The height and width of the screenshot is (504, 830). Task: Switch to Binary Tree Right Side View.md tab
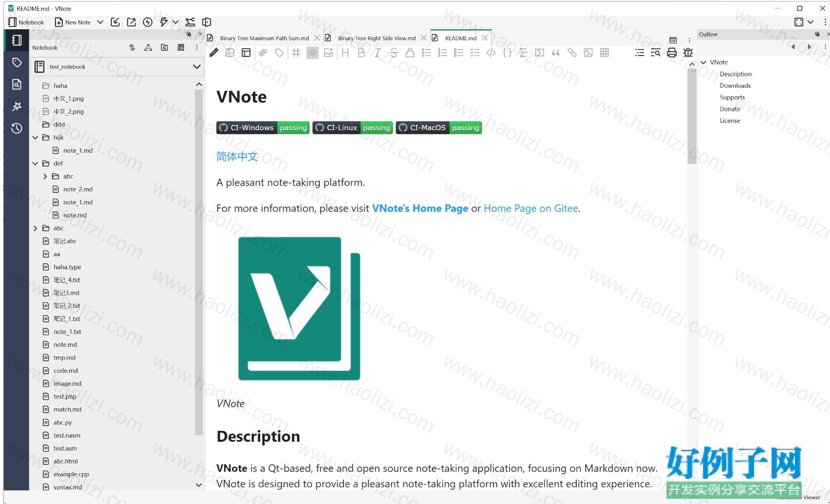(x=377, y=38)
